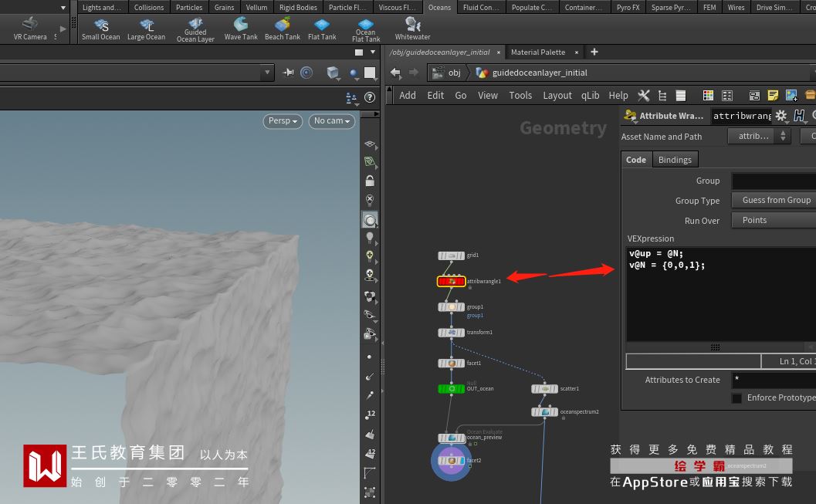Toggle display flag on the OUT_ocean node
816x504 pixels.
click(461, 389)
